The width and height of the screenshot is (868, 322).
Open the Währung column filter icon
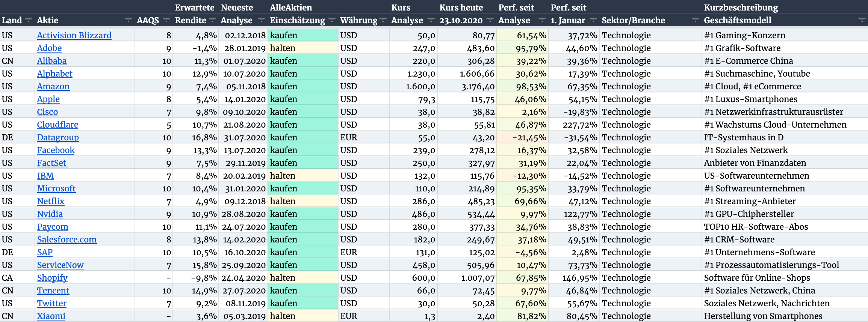click(383, 20)
